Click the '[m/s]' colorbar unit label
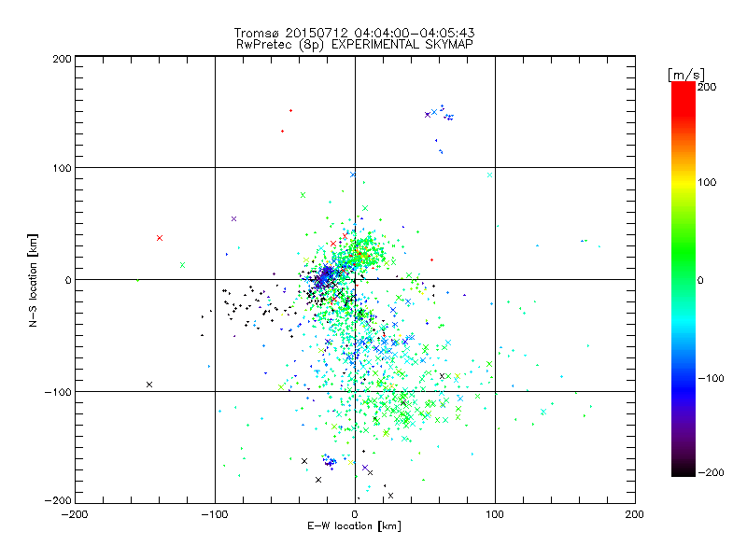Screen dimensions: 747x560 pos(686,75)
